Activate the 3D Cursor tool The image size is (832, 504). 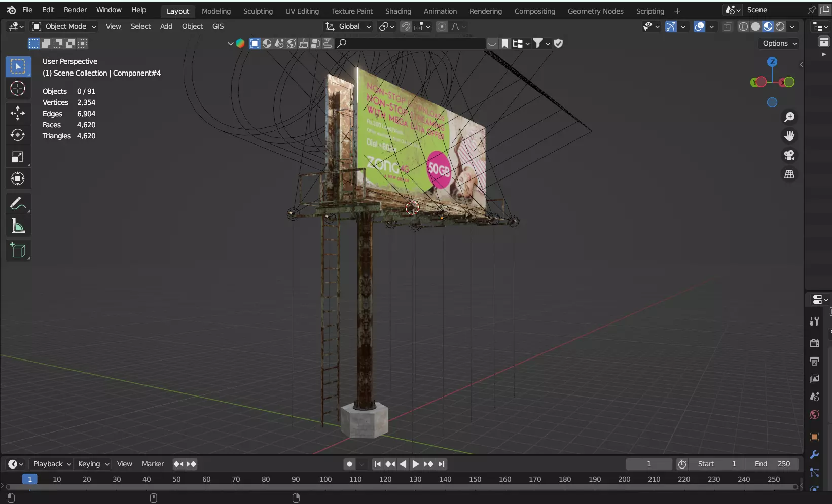coord(18,88)
